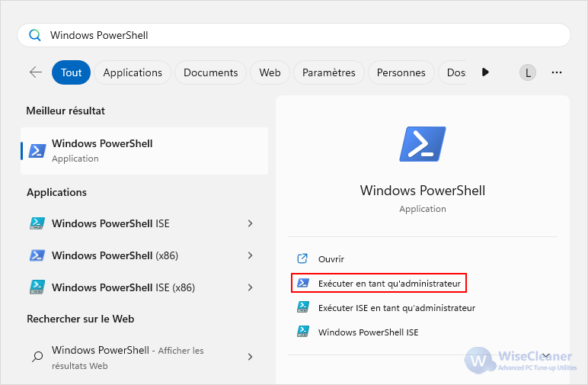The image size is (588, 385).
Task: Open web results for Windows PowerShell
Action: pos(145,358)
